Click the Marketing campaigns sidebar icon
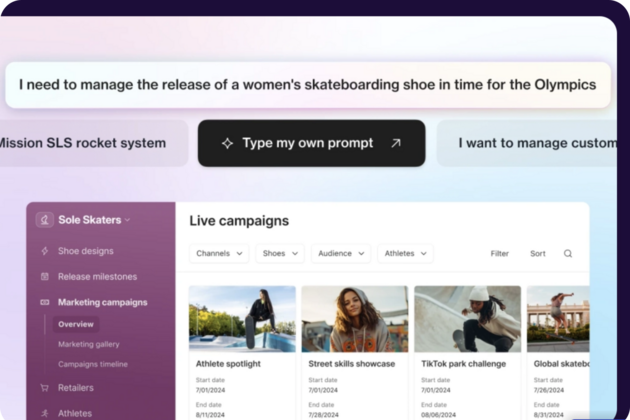The height and width of the screenshot is (420, 630). tap(45, 302)
